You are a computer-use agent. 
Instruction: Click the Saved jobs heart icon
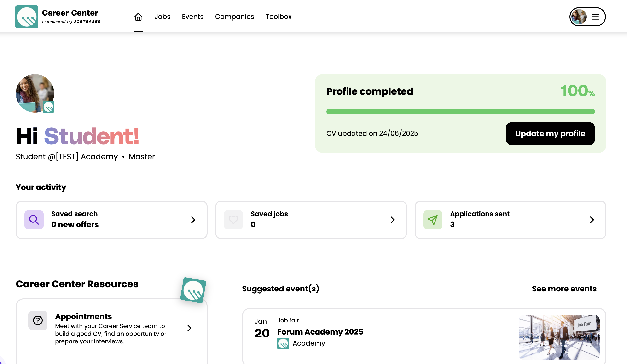point(233,220)
